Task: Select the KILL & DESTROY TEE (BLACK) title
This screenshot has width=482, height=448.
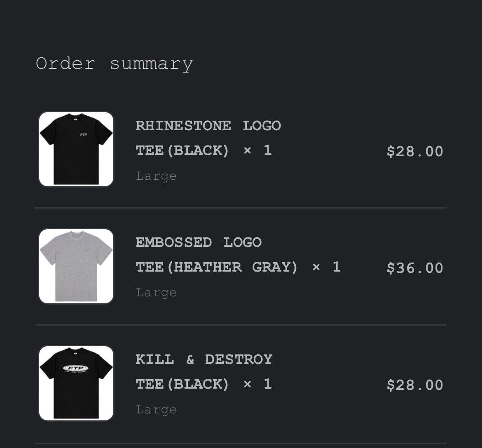Action: coord(204,371)
